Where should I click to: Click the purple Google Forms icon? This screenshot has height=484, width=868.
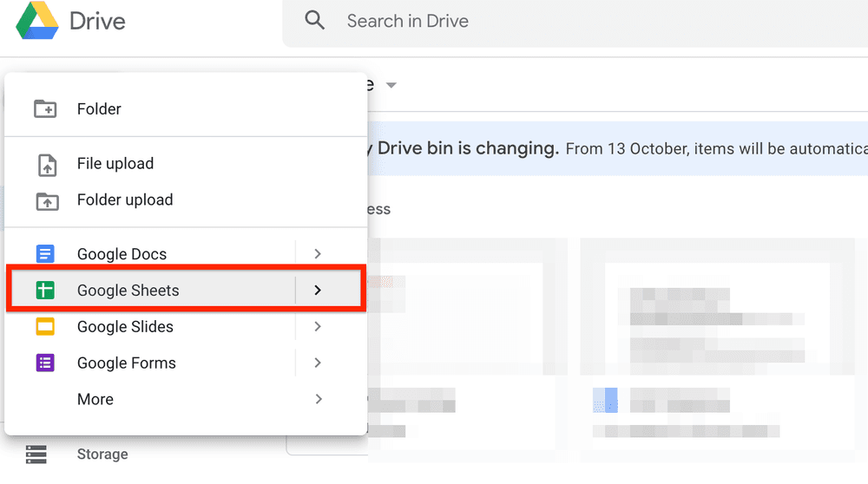click(45, 363)
